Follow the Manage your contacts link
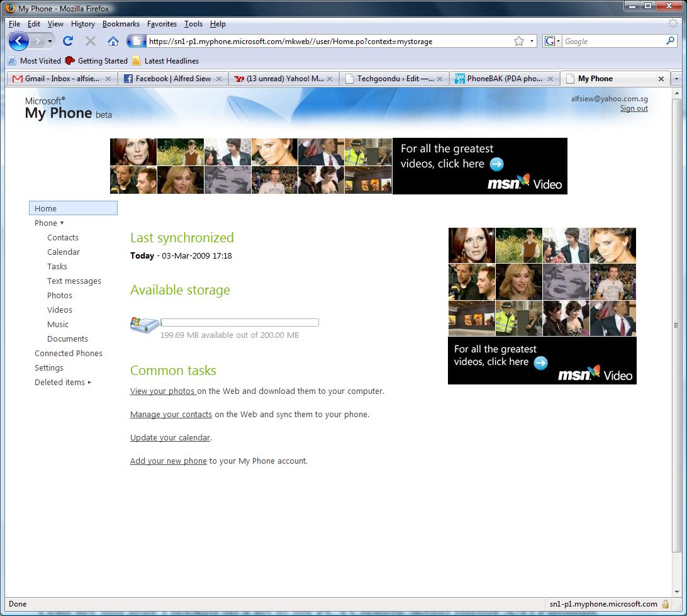 tap(171, 415)
